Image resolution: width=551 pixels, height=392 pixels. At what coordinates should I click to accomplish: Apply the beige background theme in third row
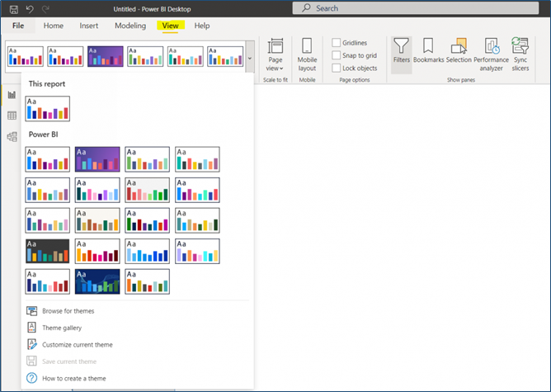click(97, 220)
